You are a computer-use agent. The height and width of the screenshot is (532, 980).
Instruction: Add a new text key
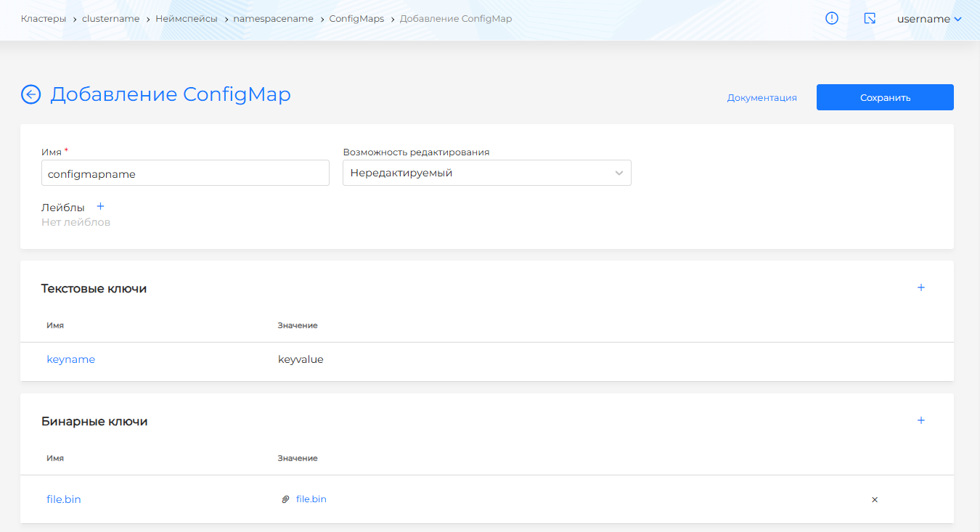pyautogui.click(x=921, y=288)
